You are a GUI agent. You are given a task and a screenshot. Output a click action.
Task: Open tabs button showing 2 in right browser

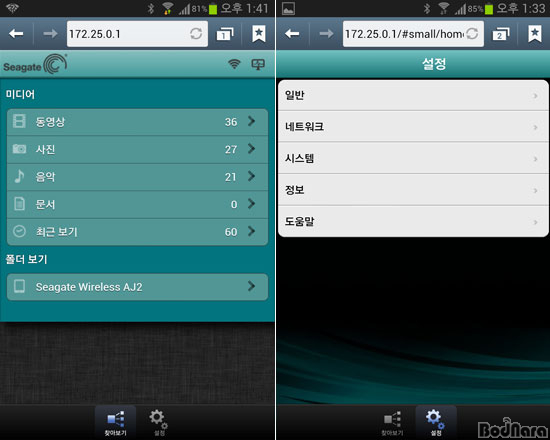(x=501, y=34)
